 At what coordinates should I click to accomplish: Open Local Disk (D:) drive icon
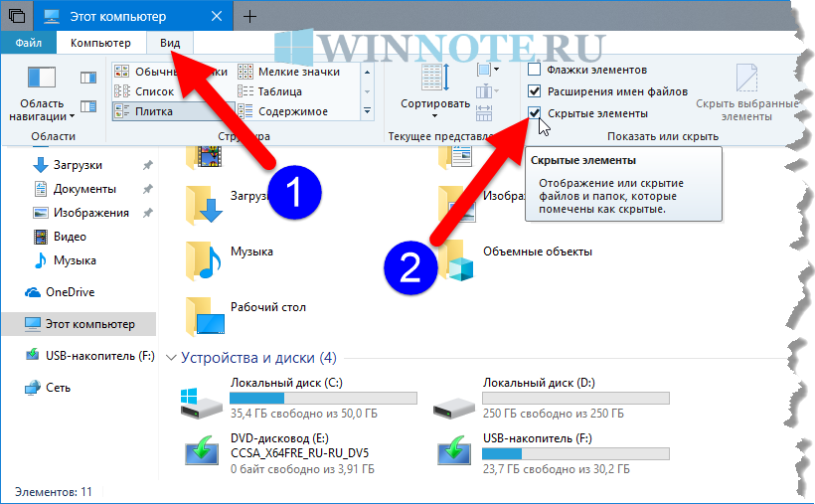pyautogui.click(x=453, y=400)
